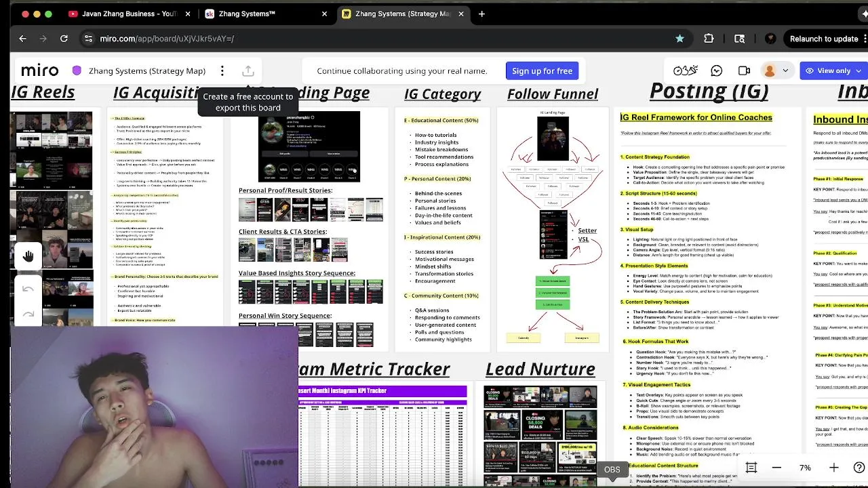Open the Miro logo home link
This screenshot has width=868, height=488.
(x=40, y=70)
